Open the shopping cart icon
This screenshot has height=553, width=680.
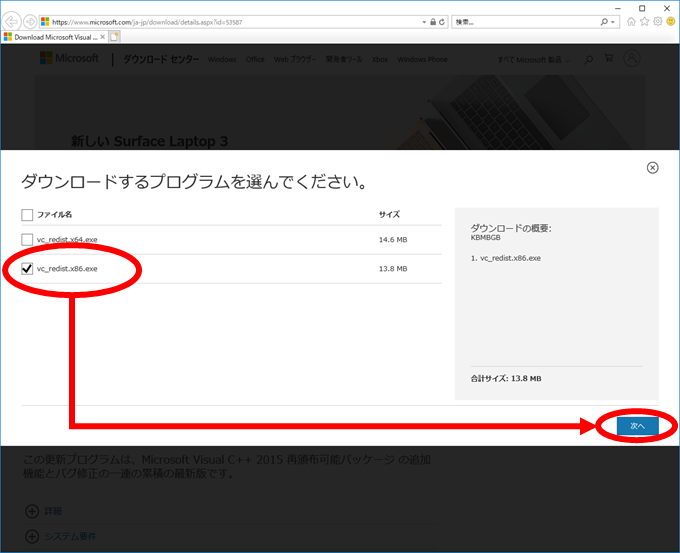609,58
